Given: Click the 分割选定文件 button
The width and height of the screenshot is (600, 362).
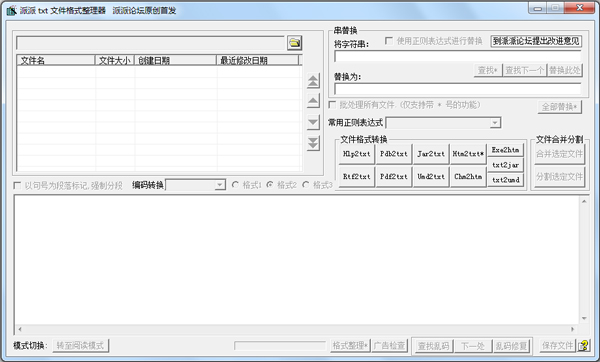Looking at the screenshot, I should pyautogui.click(x=559, y=176).
